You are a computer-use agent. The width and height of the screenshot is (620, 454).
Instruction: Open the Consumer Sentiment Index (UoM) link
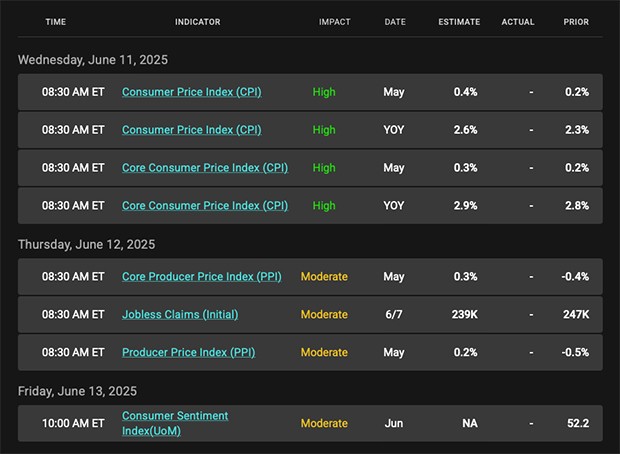tap(175, 423)
